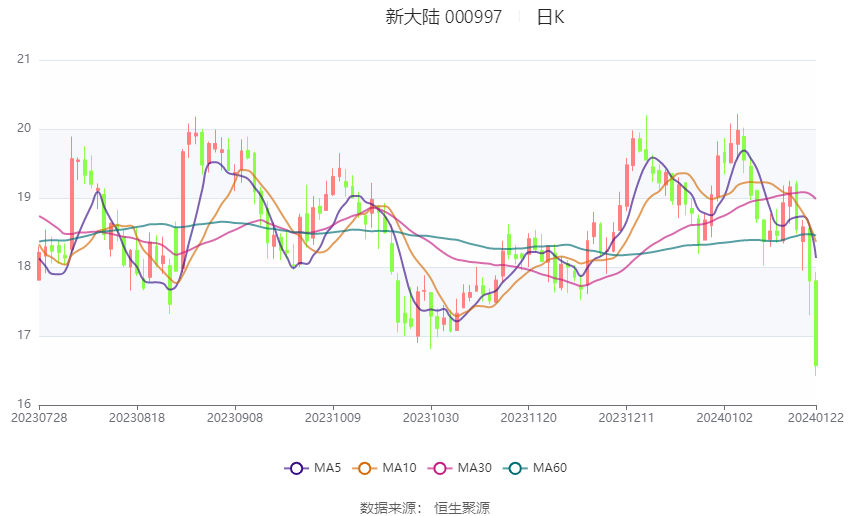The width and height of the screenshot is (850, 516).
Task: Click the data source text 恒生聚源
Action: pos(462,508)
